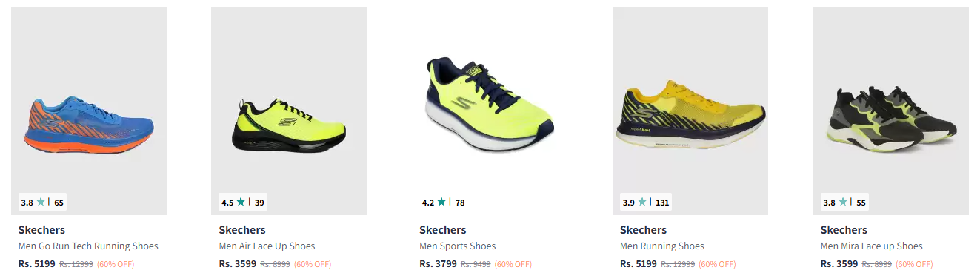This screenshot has width=980, height=276.
Task: Click the star icon beside the 4.5 rating
Action: pyautogui.click(x=241, y=202)
